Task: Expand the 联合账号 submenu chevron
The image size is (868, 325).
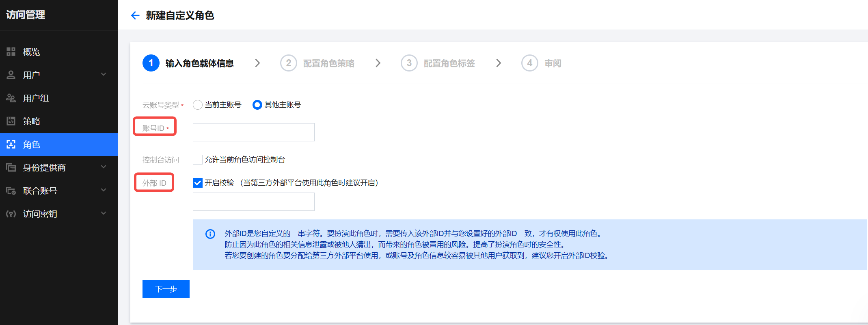Action: click(x=104, y=190)
